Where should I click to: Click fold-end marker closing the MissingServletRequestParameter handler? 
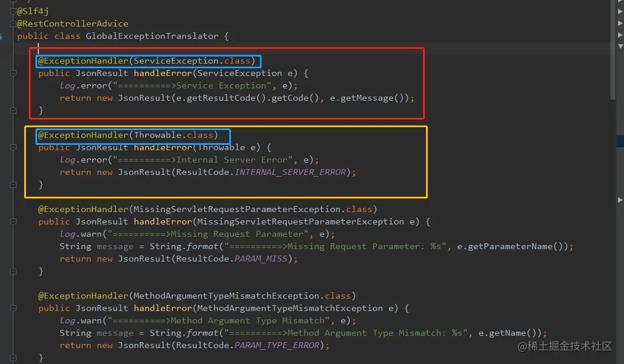pyautogui.click(x=13, y=272)
